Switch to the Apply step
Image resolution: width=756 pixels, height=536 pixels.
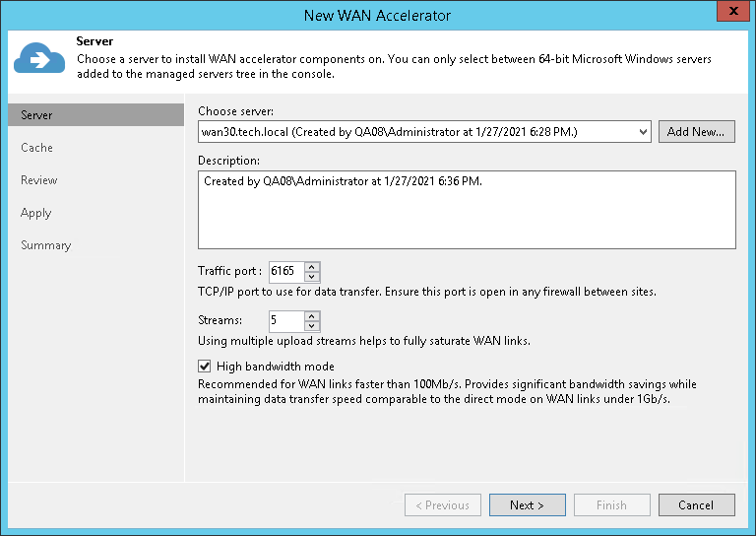[36, 213]
